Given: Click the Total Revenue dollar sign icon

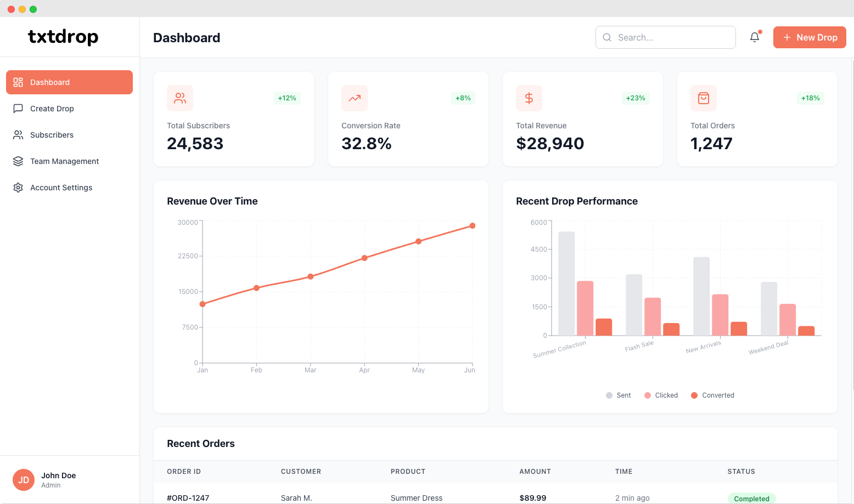Looking at the screenshot, I should pyautogui.click(x=529, y=98).
